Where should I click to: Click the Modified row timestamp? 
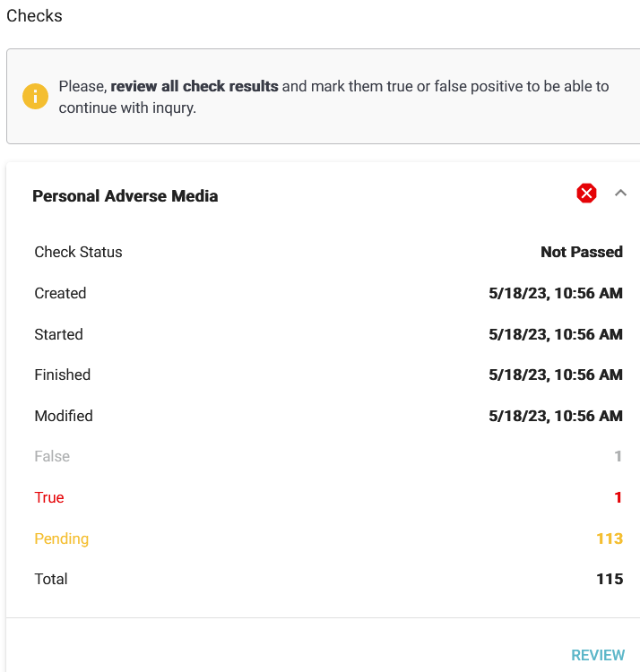pos(555,416)
